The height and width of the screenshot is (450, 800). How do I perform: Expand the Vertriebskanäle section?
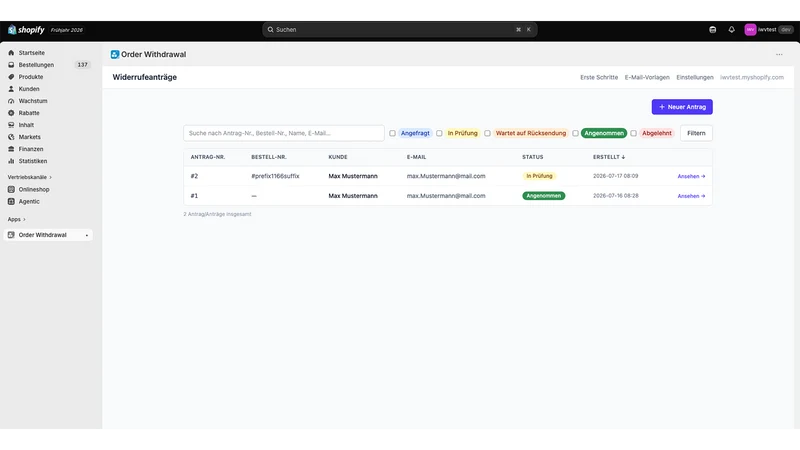pos(30,177)
